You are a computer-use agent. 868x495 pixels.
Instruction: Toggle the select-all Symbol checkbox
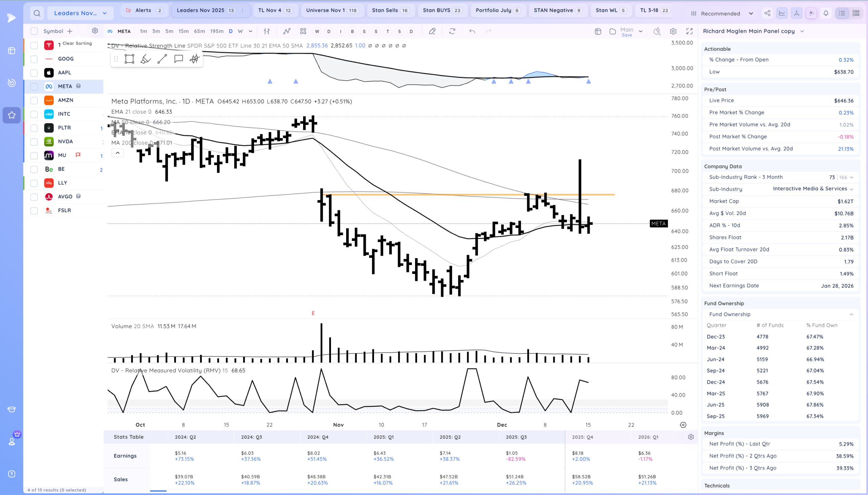click(x=34, y=31)
